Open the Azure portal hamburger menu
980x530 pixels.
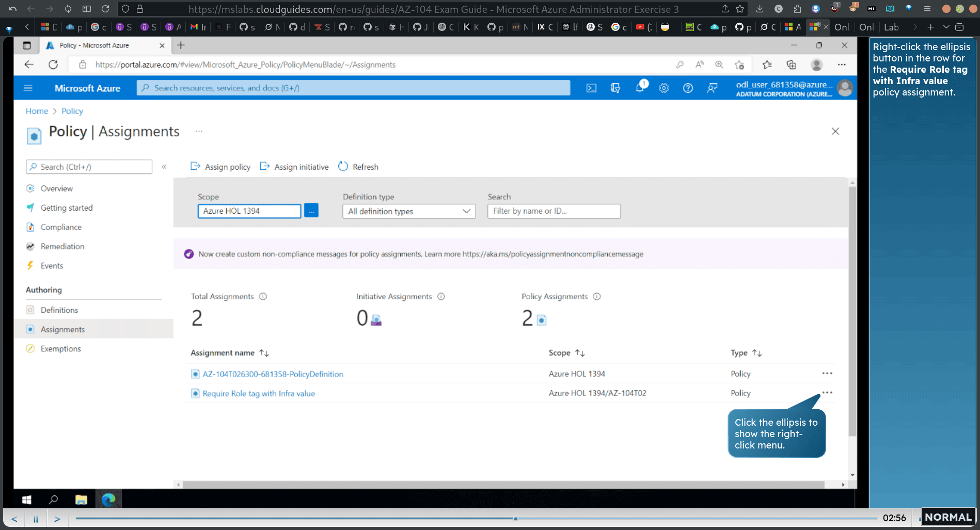[x=28, y=88]
